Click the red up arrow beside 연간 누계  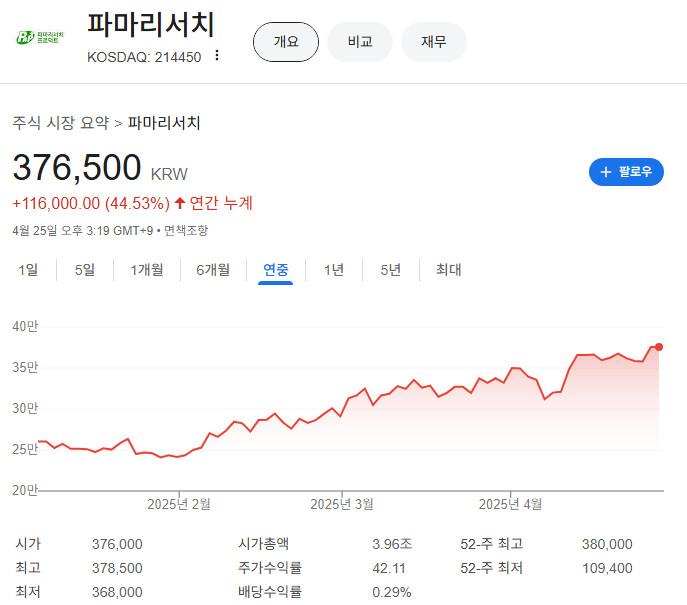point(180,203)
